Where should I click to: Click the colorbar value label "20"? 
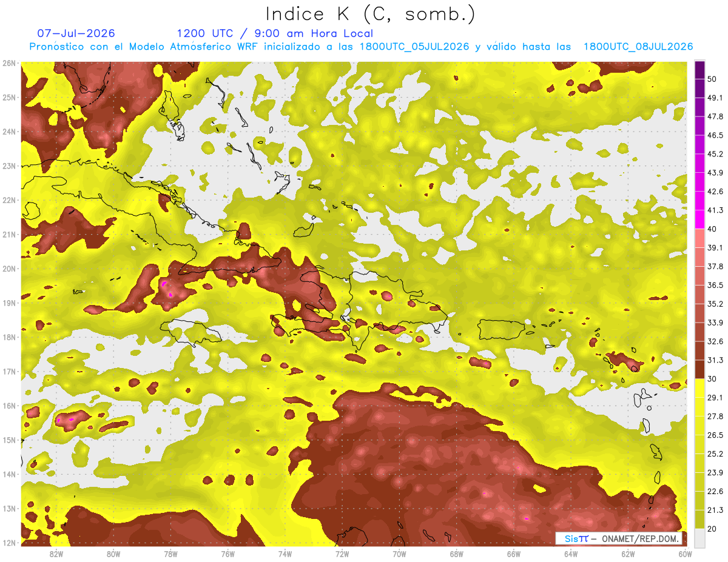tap(712, 529)
